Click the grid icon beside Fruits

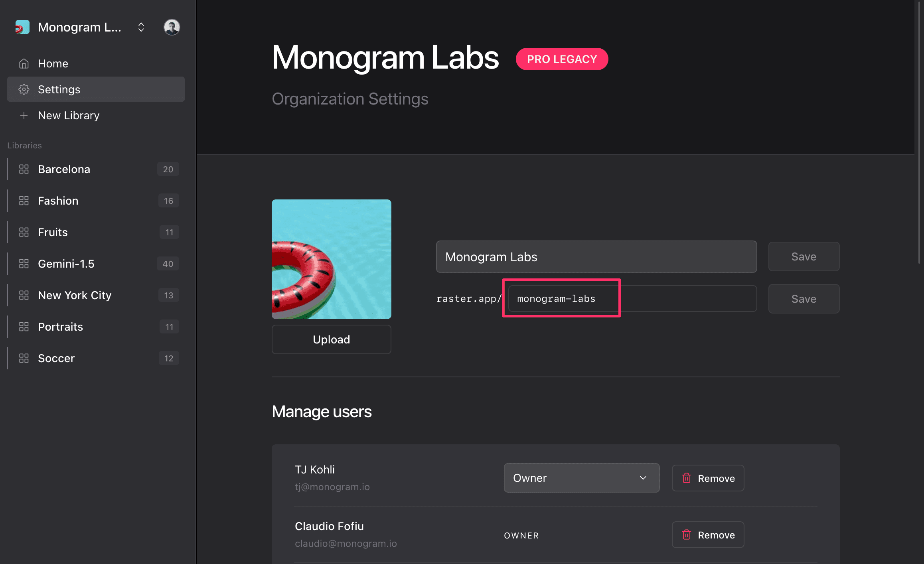[24, 232]
